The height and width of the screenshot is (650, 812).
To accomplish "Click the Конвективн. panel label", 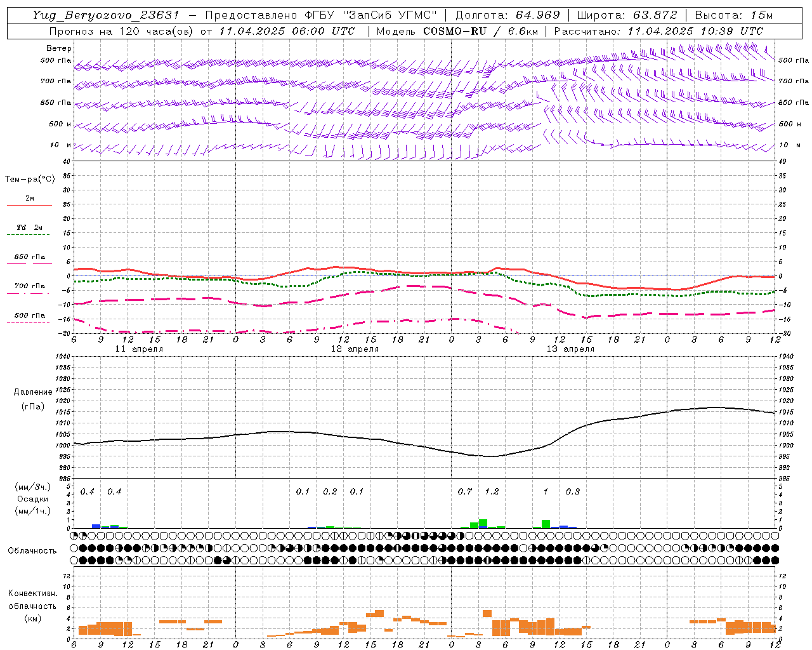I will [x=32, y=594].
